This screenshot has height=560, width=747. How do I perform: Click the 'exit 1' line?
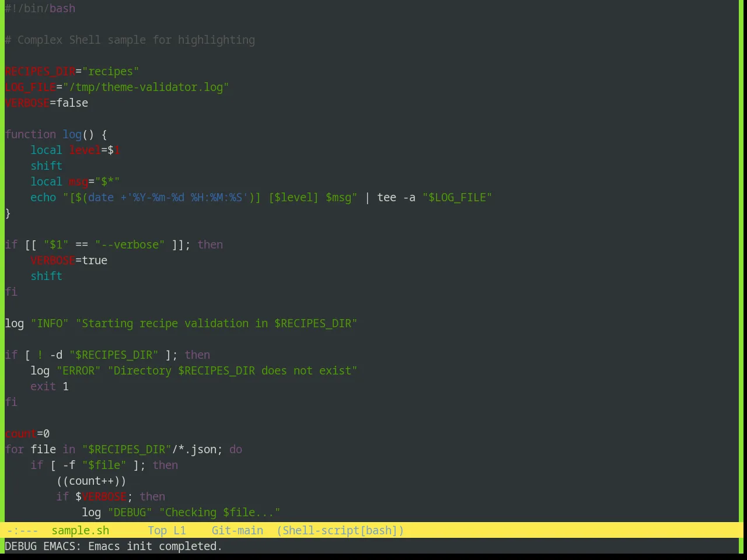pyautogui.click(x=50, y=386)
